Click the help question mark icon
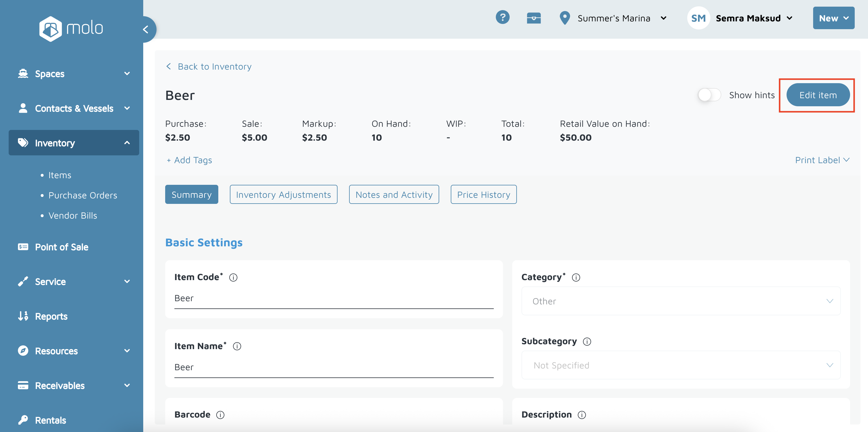 pos(502,18)
